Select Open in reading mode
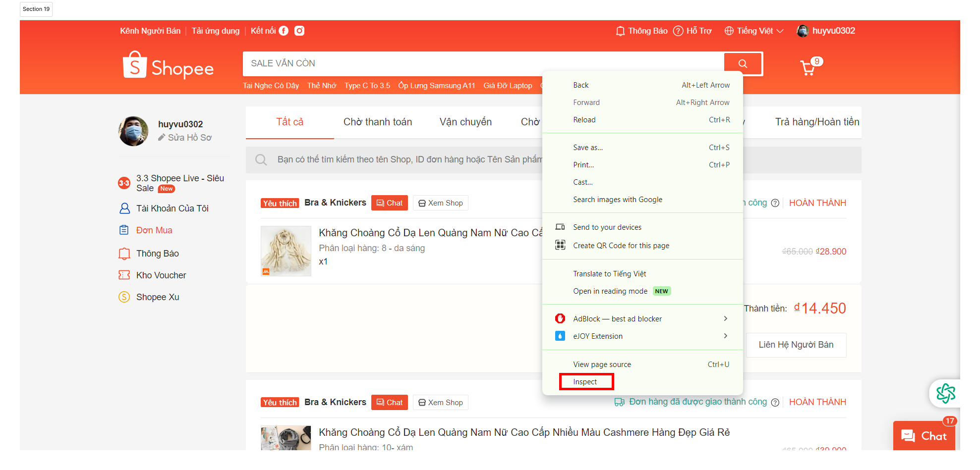The width and height of the screenshot is (980, 470). click(642, 291)
